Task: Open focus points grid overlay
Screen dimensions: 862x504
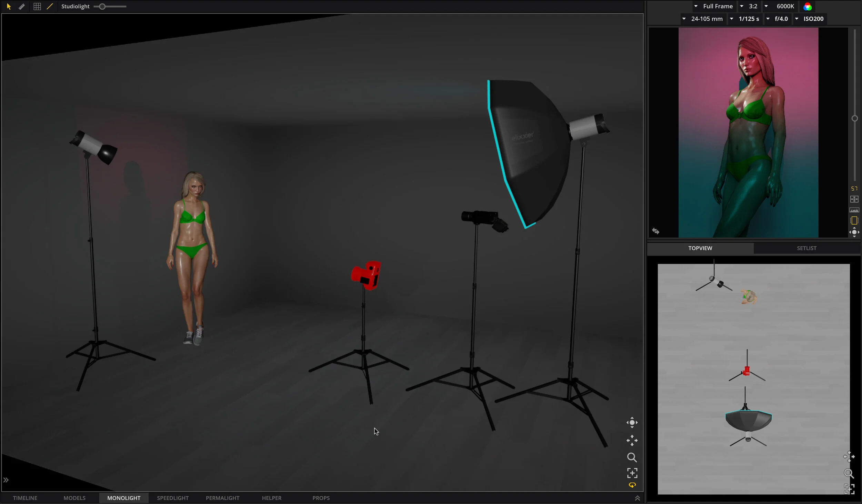Action: click(854, 199)
